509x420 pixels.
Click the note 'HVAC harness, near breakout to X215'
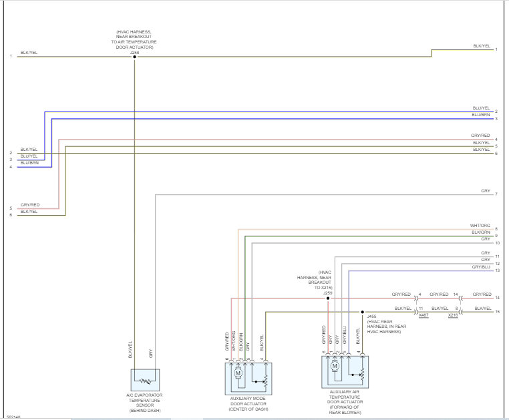(x=314, y=280)
